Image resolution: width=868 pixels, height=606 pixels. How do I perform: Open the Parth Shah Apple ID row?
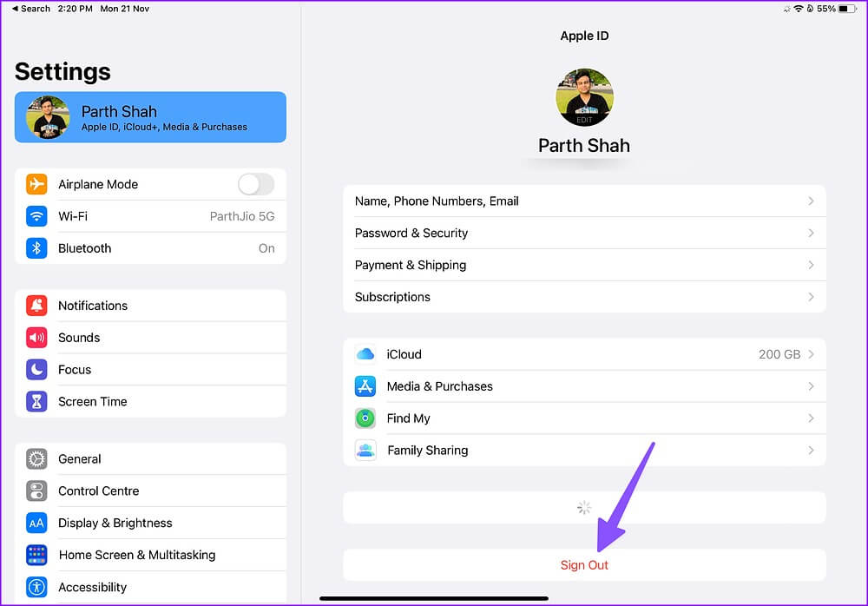click(150, 117)
